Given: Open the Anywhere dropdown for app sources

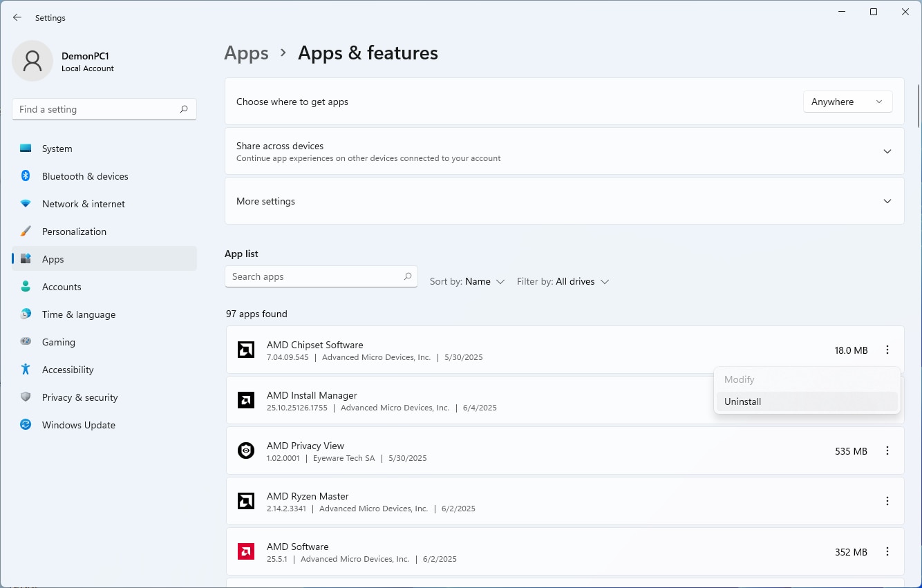Looking at the screenshot, I should click(x=848, y=102).
